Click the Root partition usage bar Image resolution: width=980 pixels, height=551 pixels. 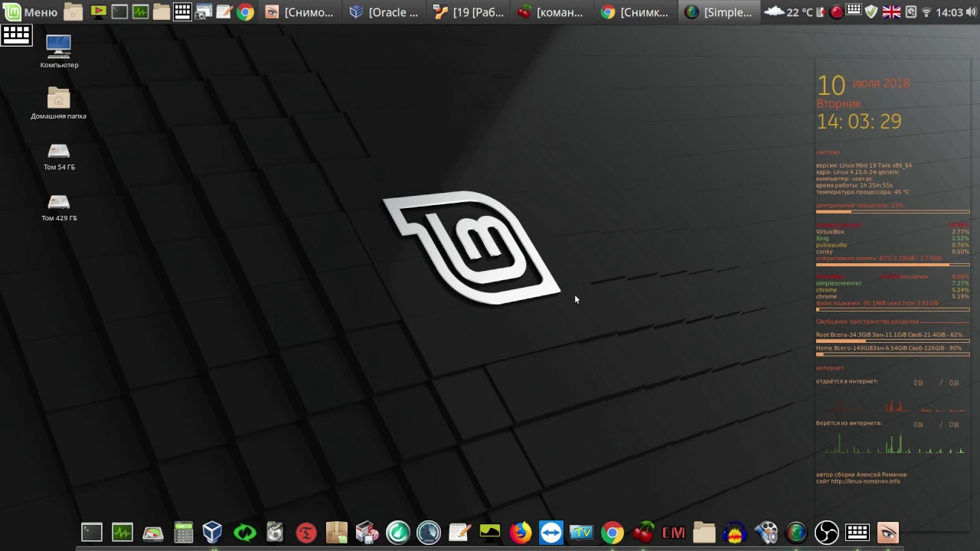[893, 341]
